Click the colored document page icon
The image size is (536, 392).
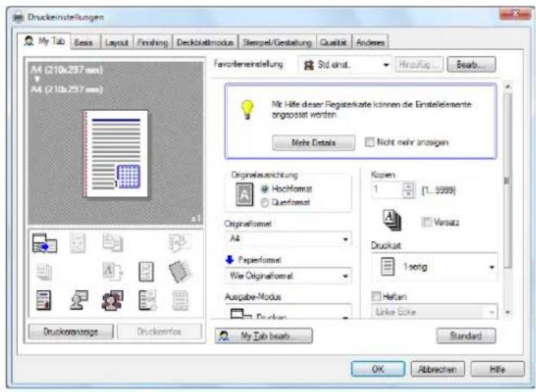click(x=44, y=300)
